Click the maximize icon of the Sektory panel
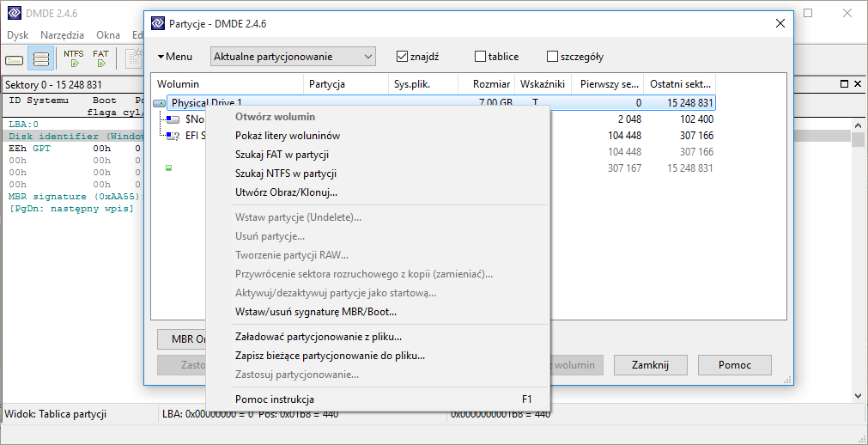 pos(844,84)
